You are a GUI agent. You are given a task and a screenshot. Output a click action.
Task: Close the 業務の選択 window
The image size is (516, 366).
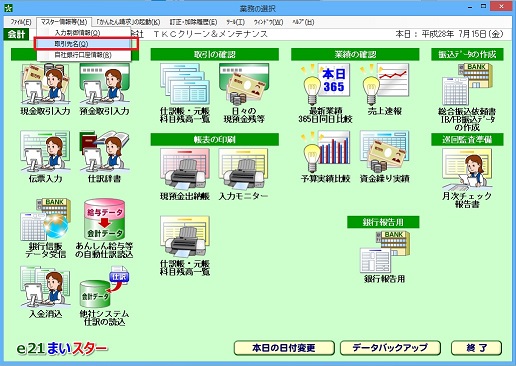502,7
